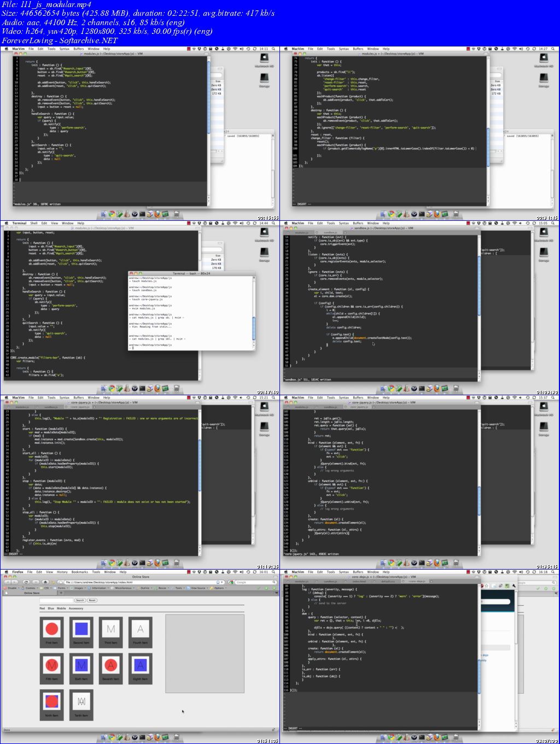This screenshot has height=744, width=560.
Task: Click Trash dock icon in Firefox frame
Action: pos(177,737)
